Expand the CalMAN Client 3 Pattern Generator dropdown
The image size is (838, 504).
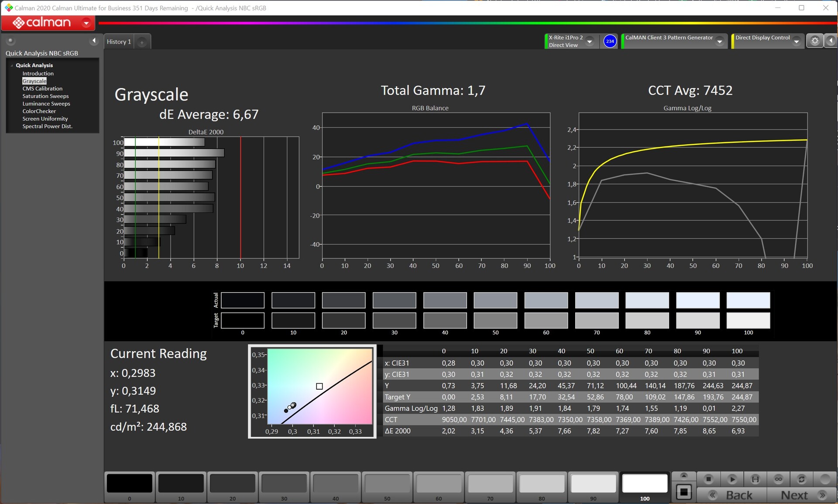(720, 41)
